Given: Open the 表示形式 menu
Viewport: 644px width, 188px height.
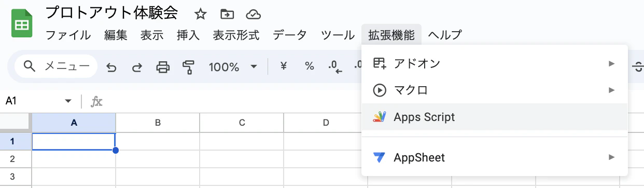Looking at the screenshot, I should tap(236, 35).
